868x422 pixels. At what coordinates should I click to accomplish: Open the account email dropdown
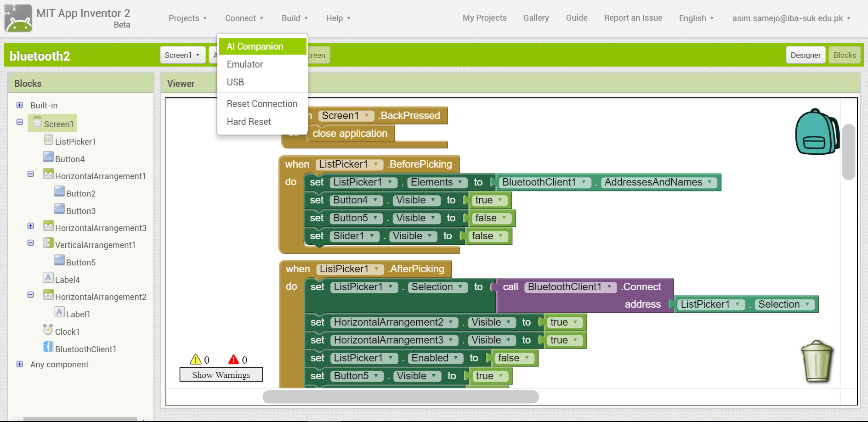coord(791,18)
